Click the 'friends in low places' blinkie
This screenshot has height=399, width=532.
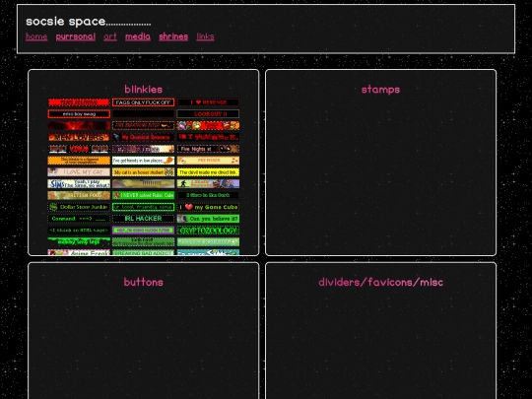pyautogui.click(x=144, y=161)
